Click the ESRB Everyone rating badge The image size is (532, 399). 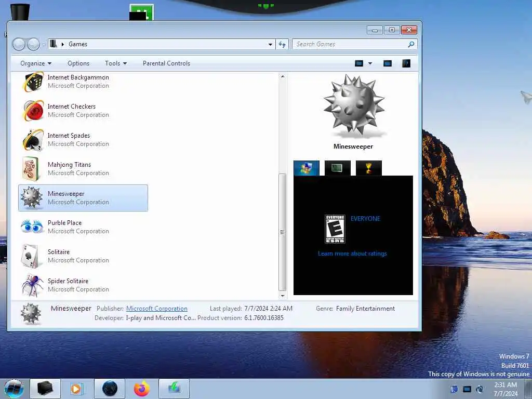coord(335,229)
